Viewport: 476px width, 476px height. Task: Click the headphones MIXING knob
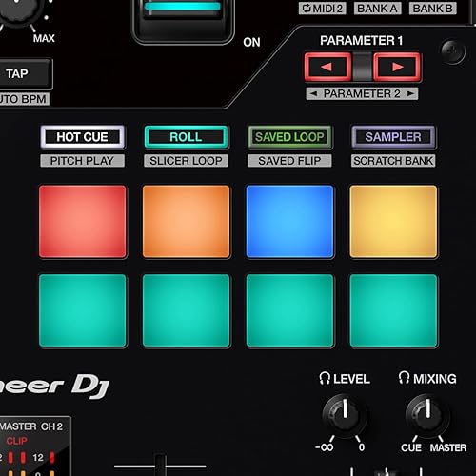tap(427, 415)
